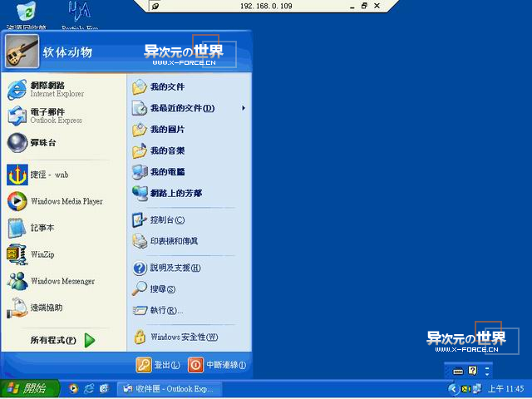Open Windows 安全性 security

coord(189,337)
